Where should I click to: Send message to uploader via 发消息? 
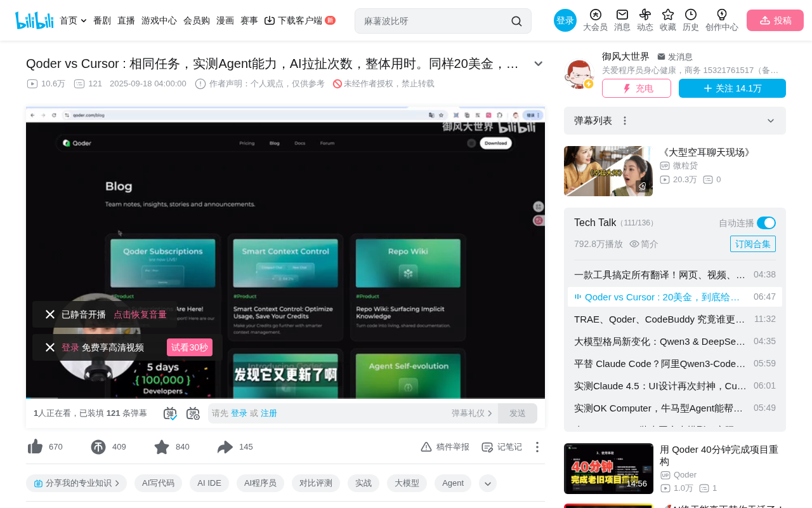675,57
